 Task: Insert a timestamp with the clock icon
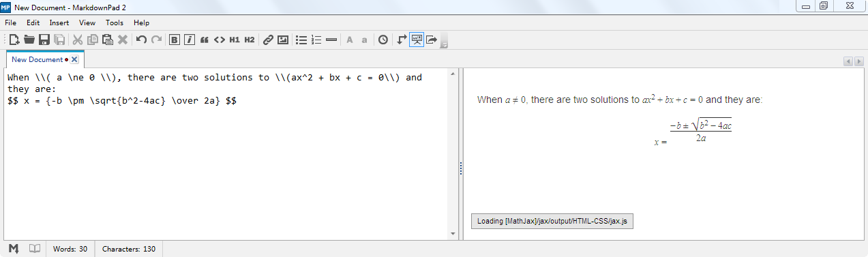click(x=383, y=40)
